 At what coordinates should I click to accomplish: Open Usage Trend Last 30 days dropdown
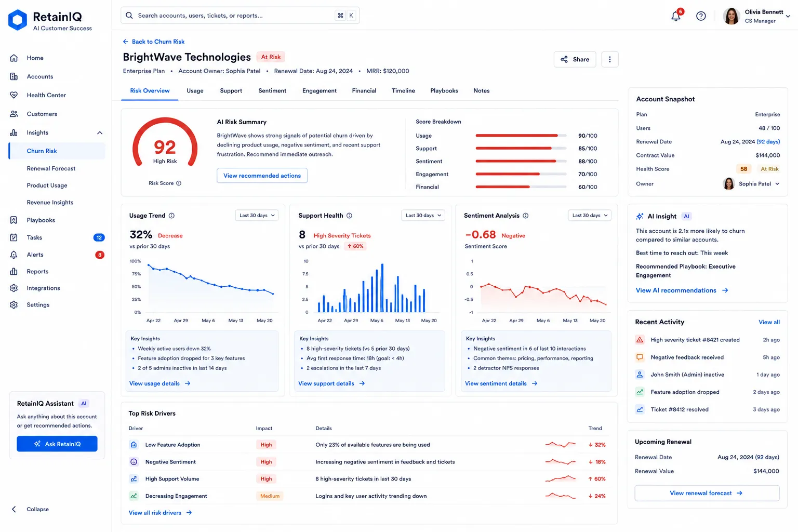pos(257,216)
